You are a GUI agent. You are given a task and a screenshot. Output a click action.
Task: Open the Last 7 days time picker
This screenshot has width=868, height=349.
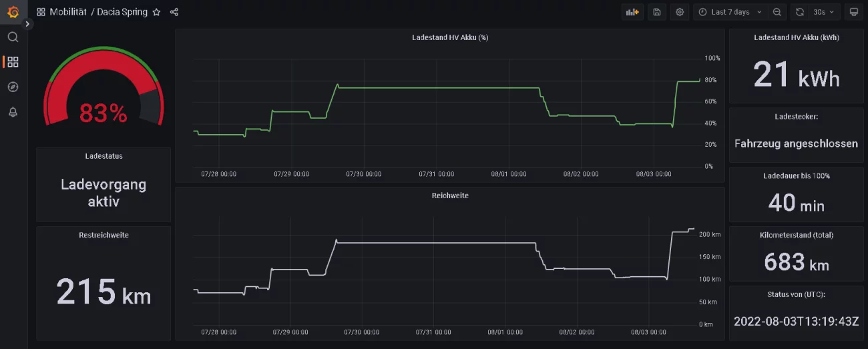coord(730,12)
